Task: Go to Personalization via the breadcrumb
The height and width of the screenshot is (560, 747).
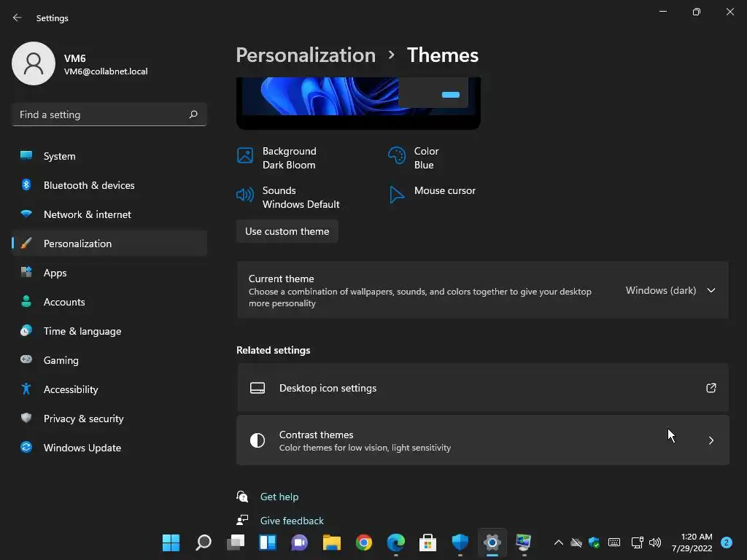Action: 306,55
